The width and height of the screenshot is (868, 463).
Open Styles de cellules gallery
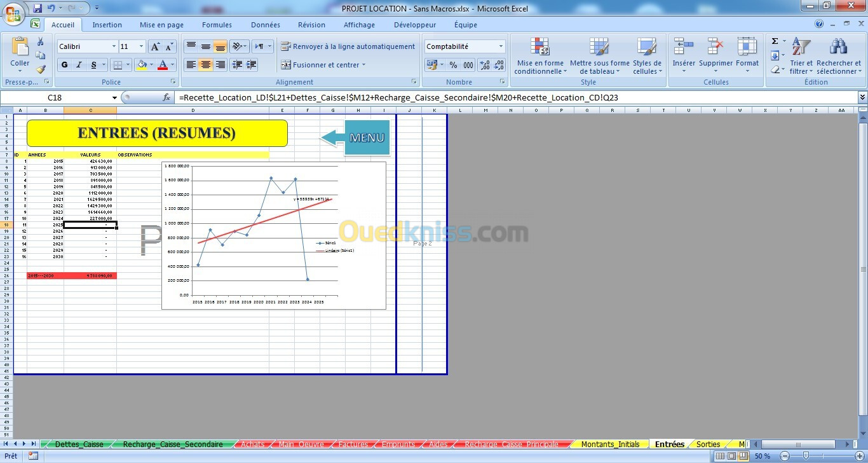[x=647, y=56]
